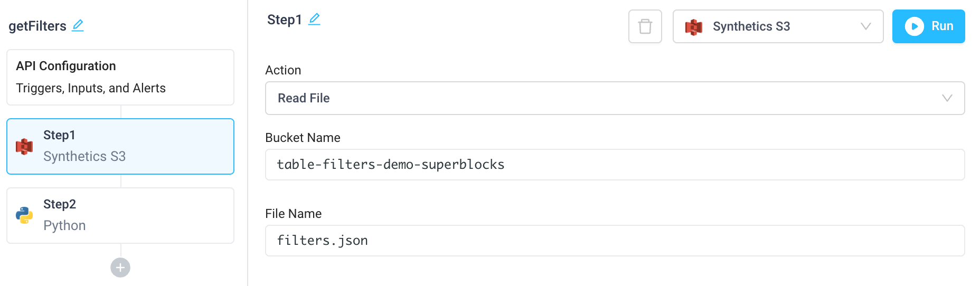Click the Triggers, Inputs, and Alerts text
The width and height of the screenshot is (980, 286).
pyautogui.click(x=91, y=88)
